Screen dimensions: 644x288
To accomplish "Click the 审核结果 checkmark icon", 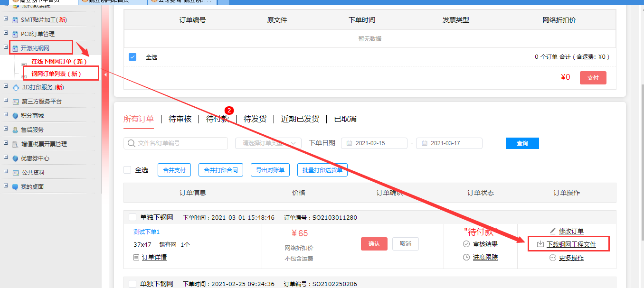I will 466,244.
